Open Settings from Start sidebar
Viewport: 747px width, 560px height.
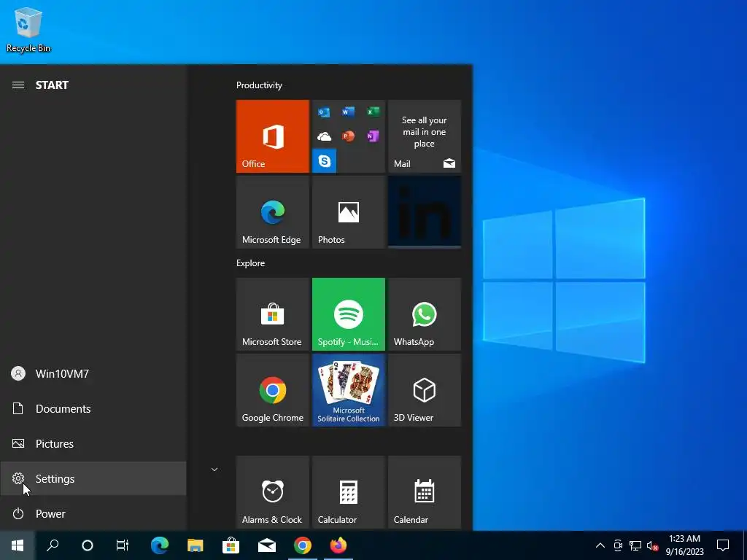[93, 478]
